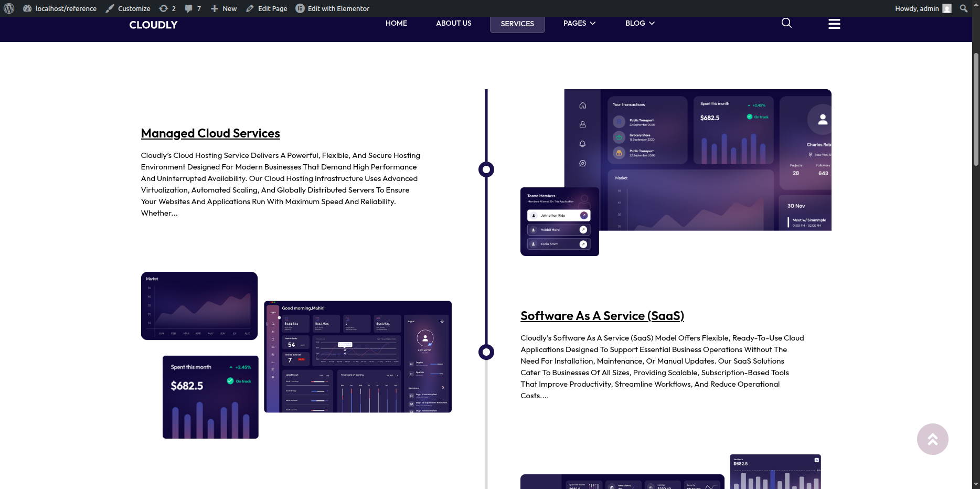The image size is (980, 489).
Task: Open the ABOUT US menu item
Action: (454, 23)
